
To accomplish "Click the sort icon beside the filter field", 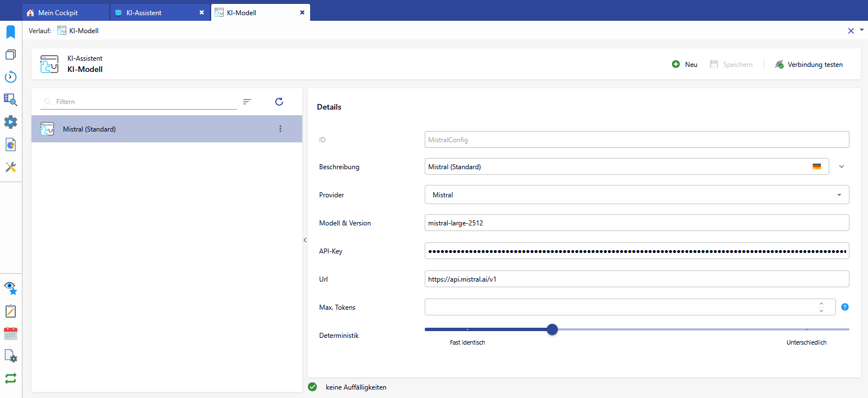I will click(247, 102).
